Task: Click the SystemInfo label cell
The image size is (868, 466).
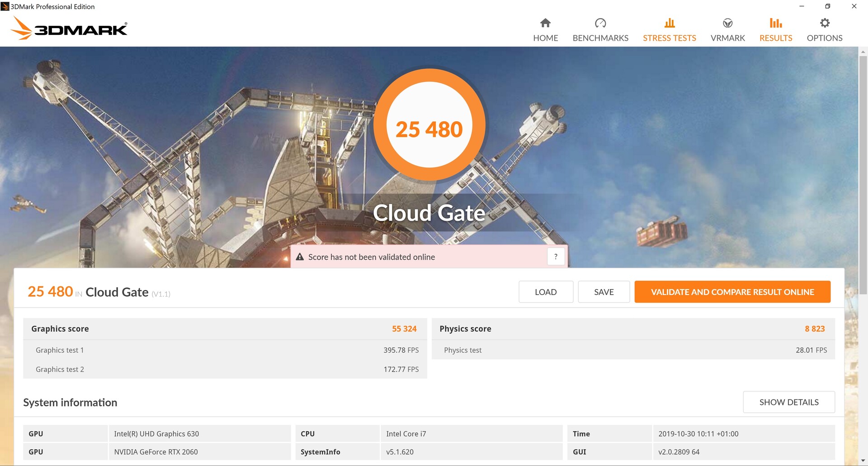Action: coord(337,452)
